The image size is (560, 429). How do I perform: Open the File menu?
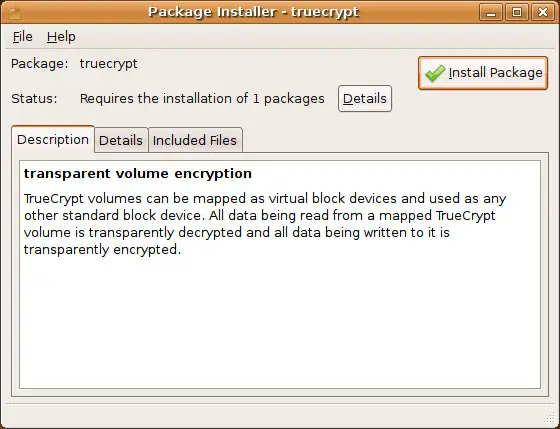(x=22, y=37)
